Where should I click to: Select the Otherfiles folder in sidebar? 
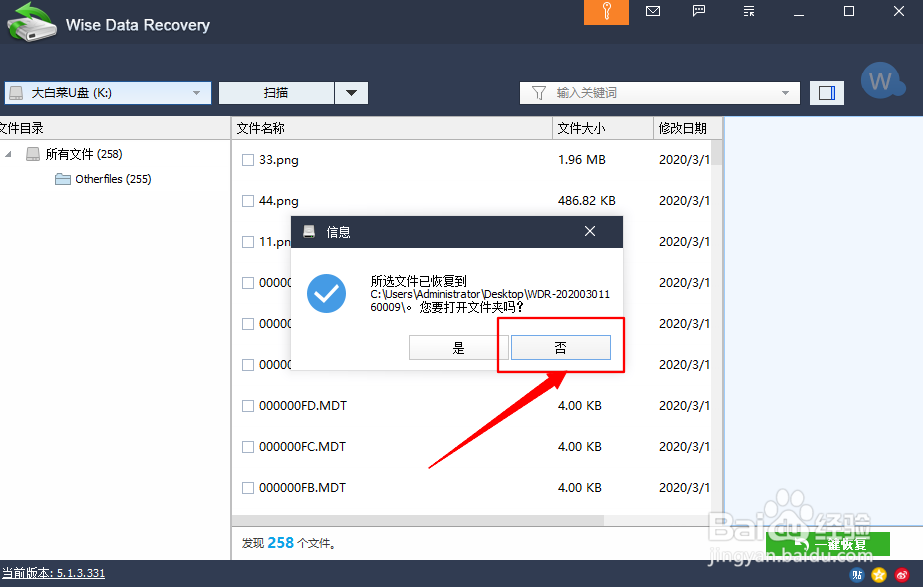[x=103, y=179]
